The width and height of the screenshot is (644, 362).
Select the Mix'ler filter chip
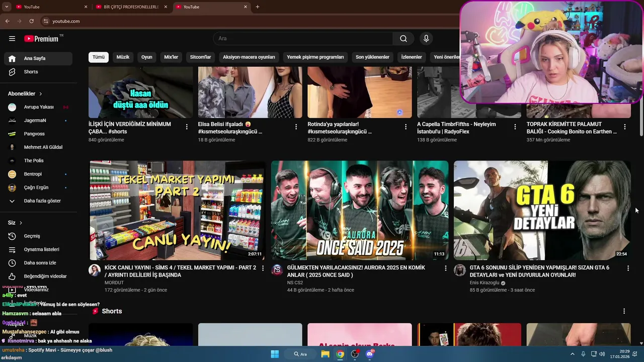pyautogui.click(x=171, y=57)
